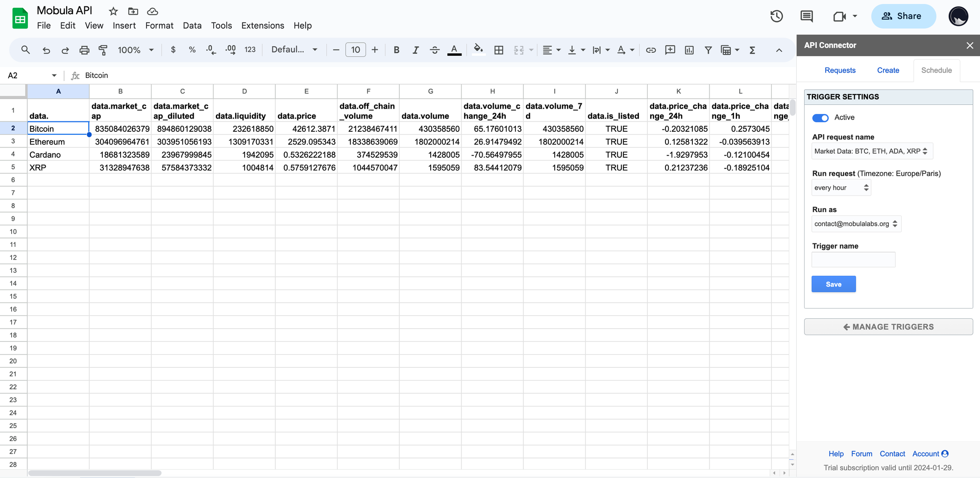Screen dimensions: 980x478
Task: Toggle italic formatting
Action: tap(416, 49)
